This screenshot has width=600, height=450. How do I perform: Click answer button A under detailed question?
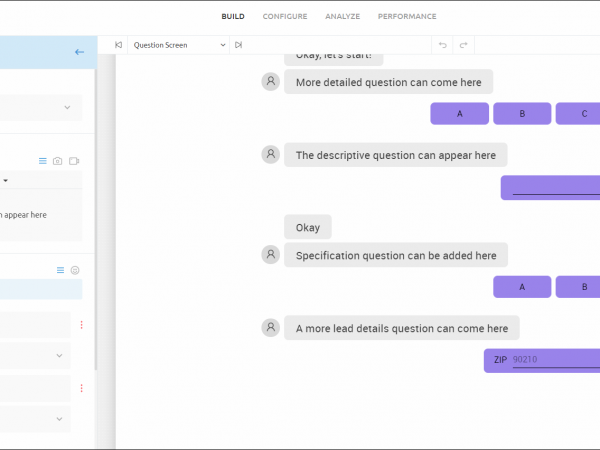[459, 114]
